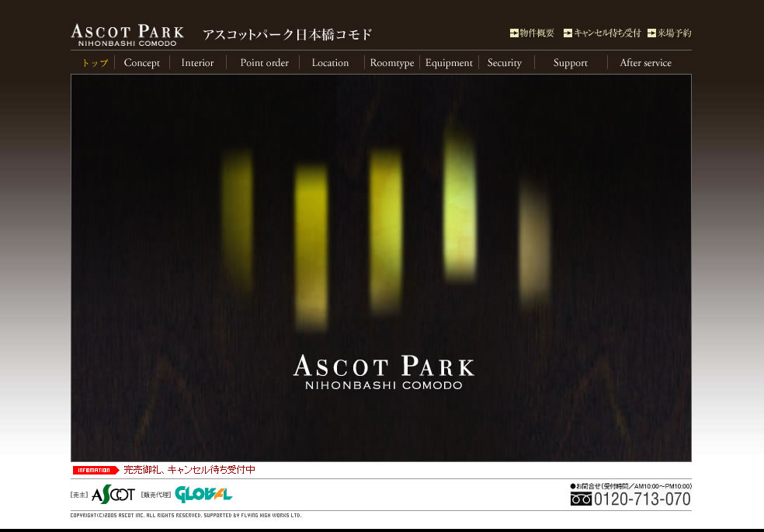Click the arrow icon beside キャンセル待ち受付
764x532 pixels.
click(568, 33)
